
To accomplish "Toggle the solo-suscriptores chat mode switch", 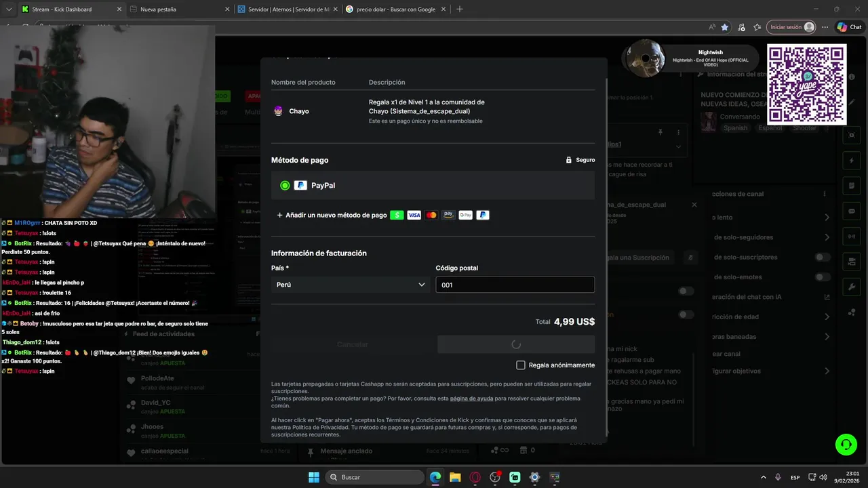I will [823, 257].
